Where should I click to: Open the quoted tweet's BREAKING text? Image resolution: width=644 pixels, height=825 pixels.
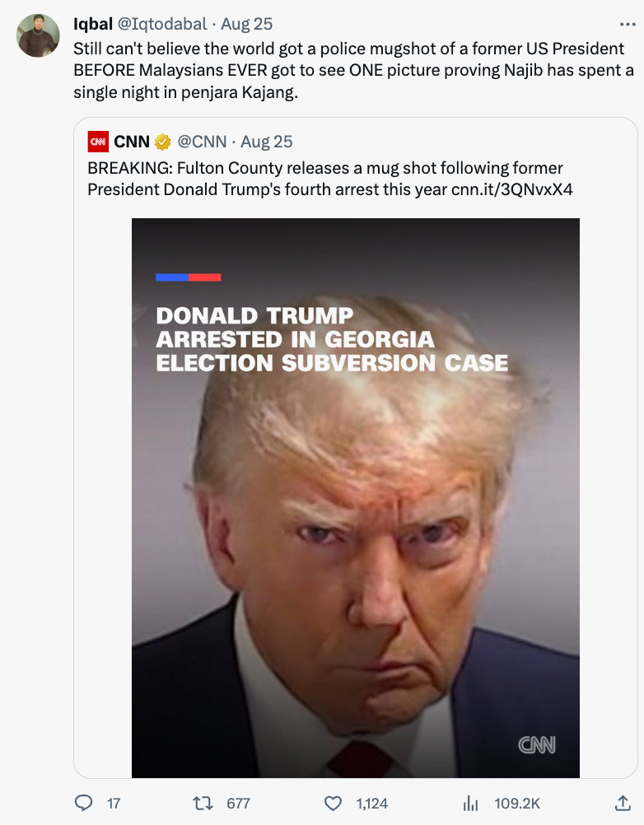pos(330,179)
